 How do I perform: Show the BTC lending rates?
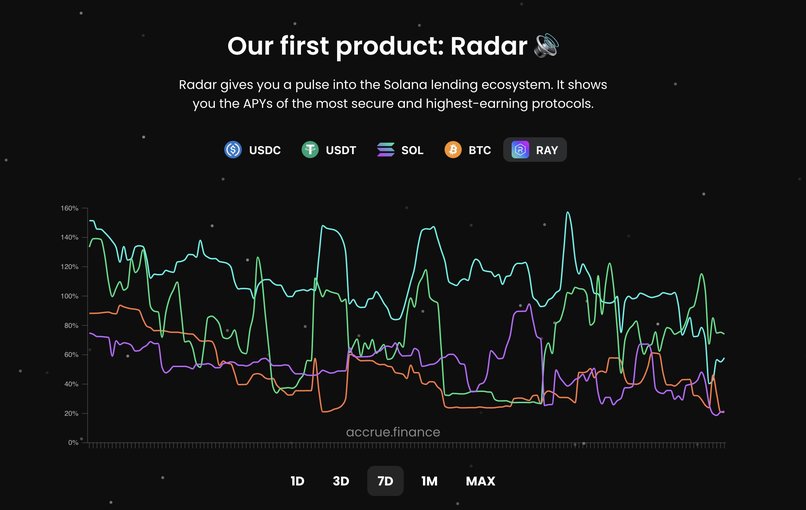pos(468,150)
